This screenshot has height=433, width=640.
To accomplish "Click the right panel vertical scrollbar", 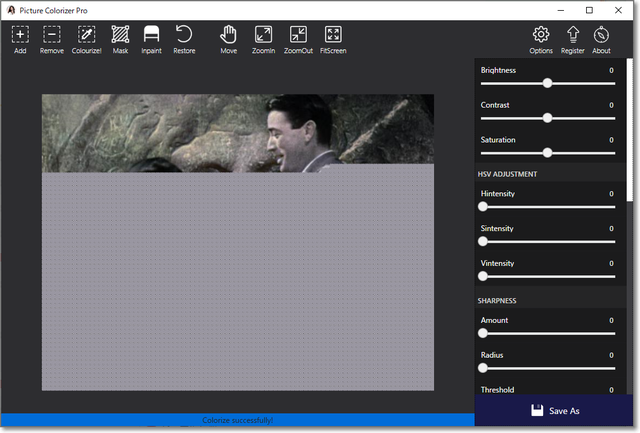I will coord(630,130).
